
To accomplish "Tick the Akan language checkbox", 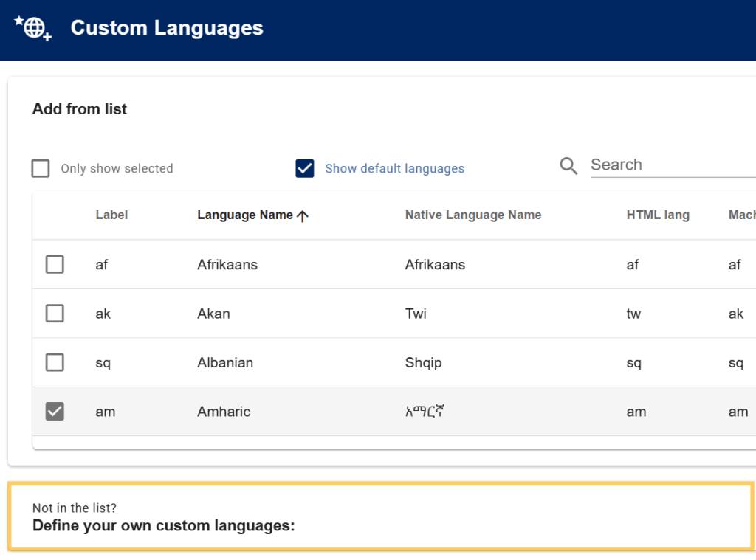I will (55, 314).
